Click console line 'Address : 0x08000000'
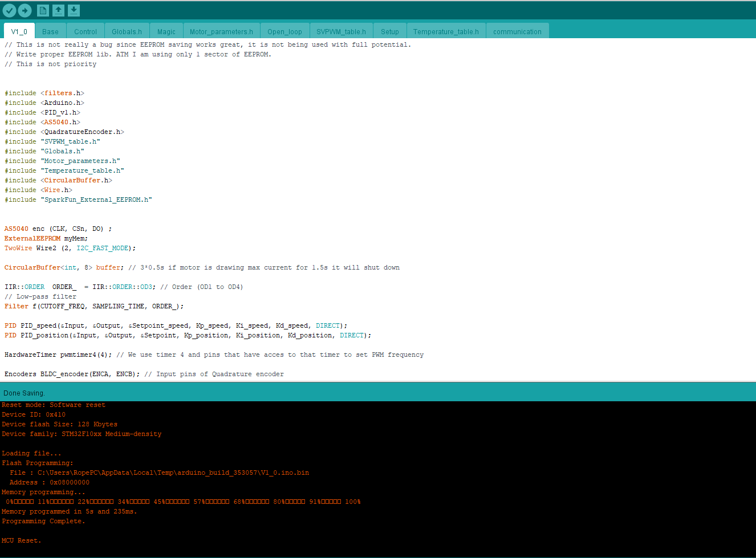This screenshot has width=756, height=558. 50,482
